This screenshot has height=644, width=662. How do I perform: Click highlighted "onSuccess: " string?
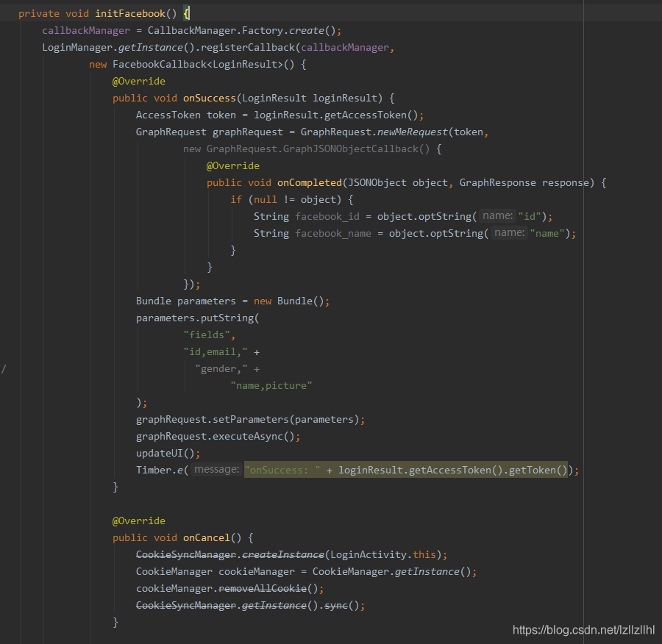point(282,470)
